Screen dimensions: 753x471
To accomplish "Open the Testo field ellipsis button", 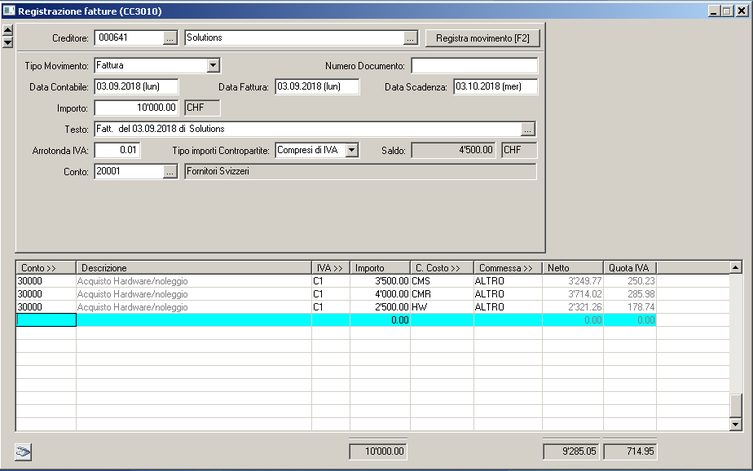I will click(x=528, y=129).
